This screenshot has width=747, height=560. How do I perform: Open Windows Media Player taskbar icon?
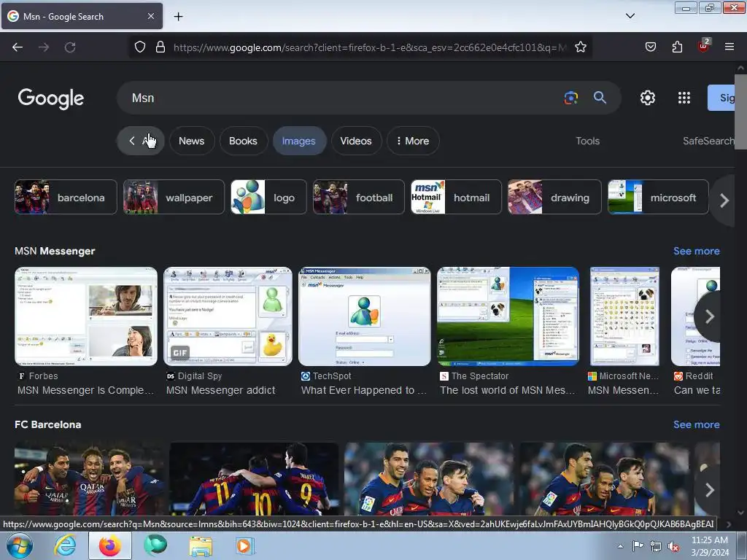click(x=245, y=545)
